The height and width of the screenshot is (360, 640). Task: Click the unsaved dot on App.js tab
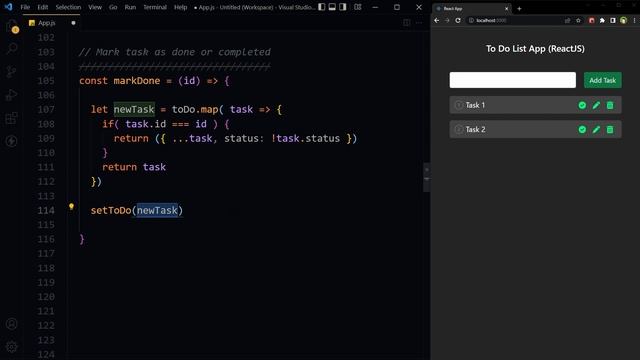point(73,23)
